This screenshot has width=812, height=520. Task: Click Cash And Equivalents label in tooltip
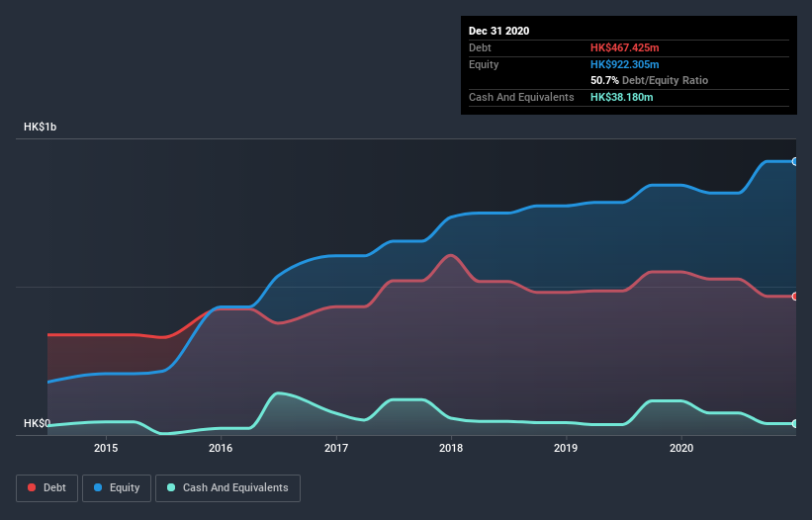point(521,97)
